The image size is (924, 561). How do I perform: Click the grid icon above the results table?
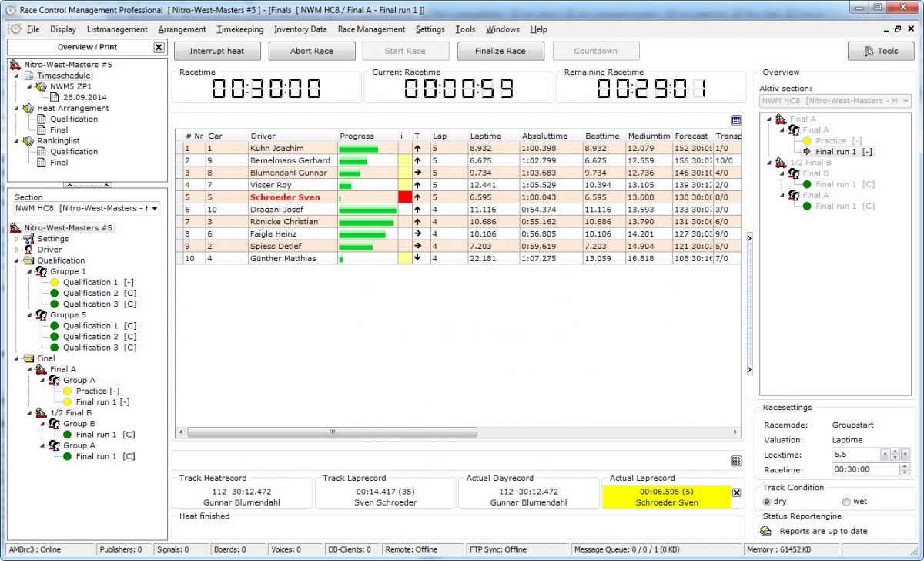coord(736,121)
